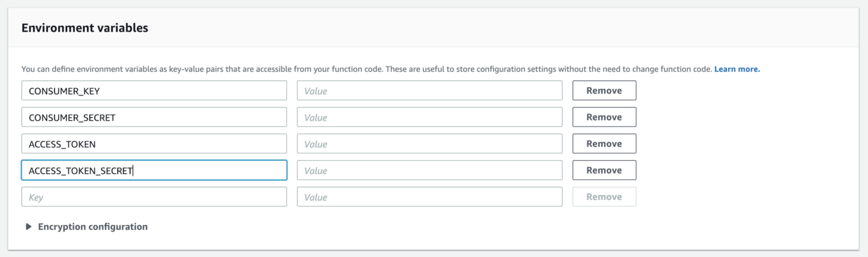
Task: Click the value field for ACCESS_TOKEN
Action: pyautogui.click(x=429, y=144)
